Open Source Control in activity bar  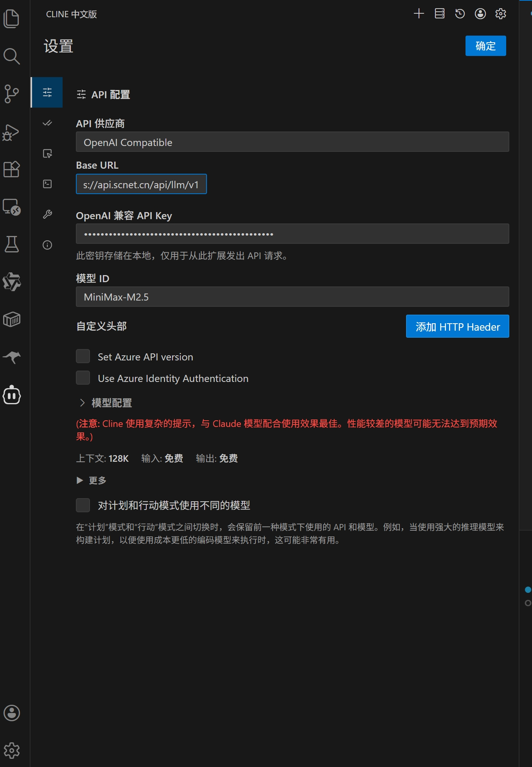click(11, 94)
